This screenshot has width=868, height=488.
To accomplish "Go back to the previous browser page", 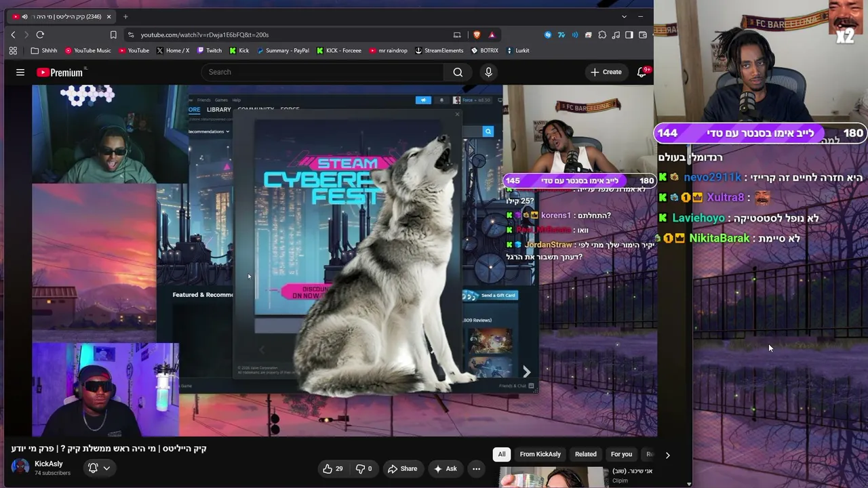I will (x=13, y=35).
